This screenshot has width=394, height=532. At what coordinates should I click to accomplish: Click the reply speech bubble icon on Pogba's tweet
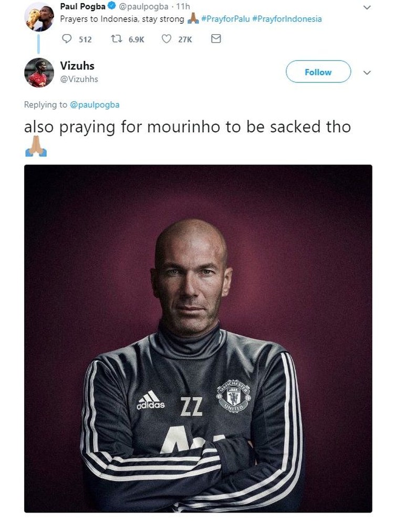67,39
